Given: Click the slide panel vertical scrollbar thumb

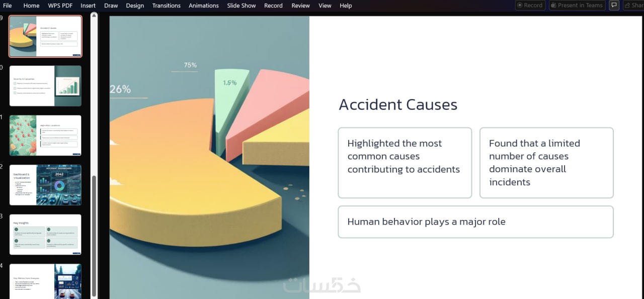Looking at the screenshot, I should coord(94,236).
